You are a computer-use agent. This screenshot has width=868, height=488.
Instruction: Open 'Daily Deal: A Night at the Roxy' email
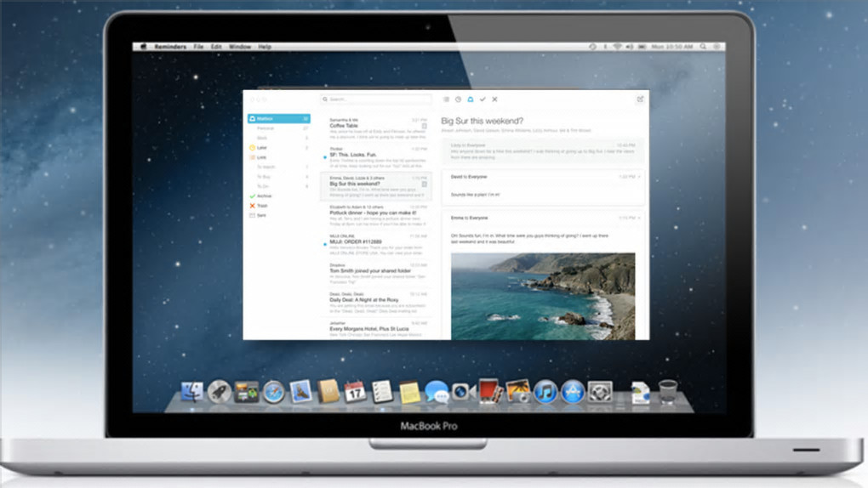click(x=376, y=303)
